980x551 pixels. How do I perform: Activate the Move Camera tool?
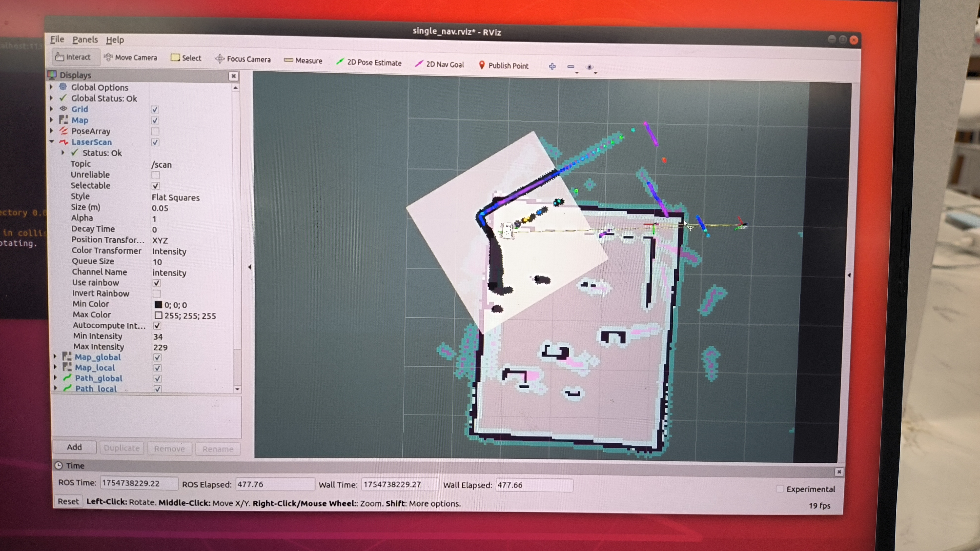(x=130, y=58)
